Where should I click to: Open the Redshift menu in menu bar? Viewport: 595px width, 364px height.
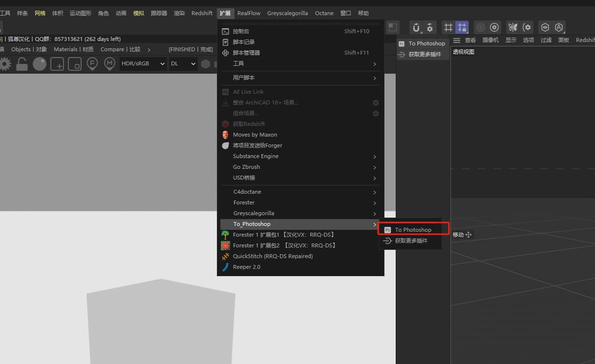click(x=202, y=13)
